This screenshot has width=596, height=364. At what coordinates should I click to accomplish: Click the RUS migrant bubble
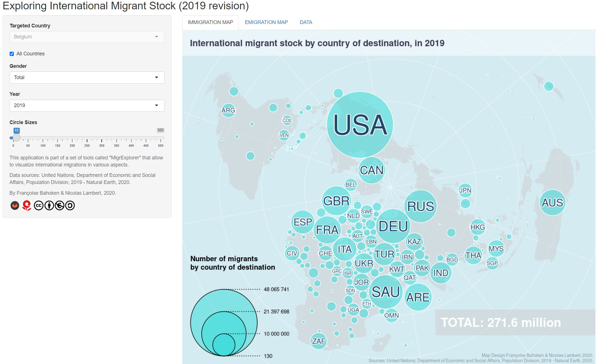[x=420, y=206]
